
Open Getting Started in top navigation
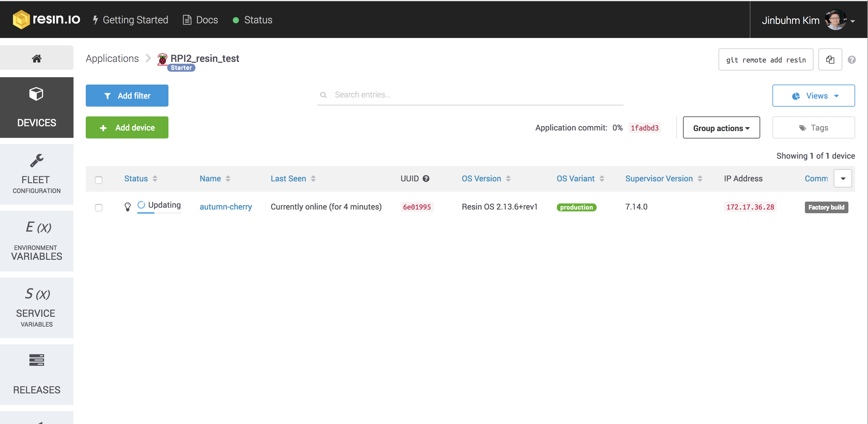coord(130,20)
